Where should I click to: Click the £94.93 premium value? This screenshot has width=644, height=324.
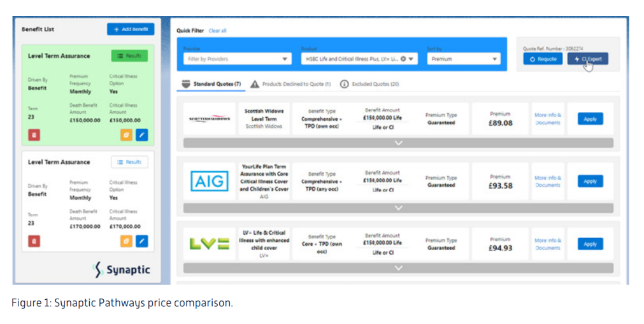tap(500, 248)
